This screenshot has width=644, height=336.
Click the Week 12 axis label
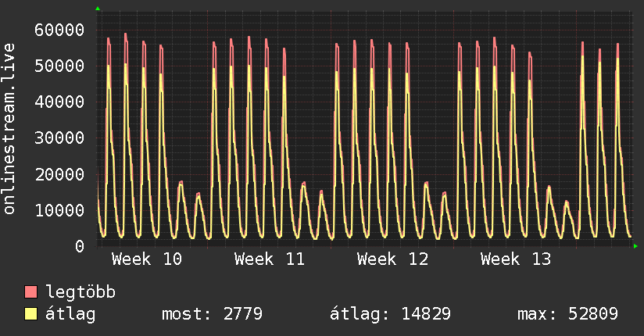coord(392,259)
